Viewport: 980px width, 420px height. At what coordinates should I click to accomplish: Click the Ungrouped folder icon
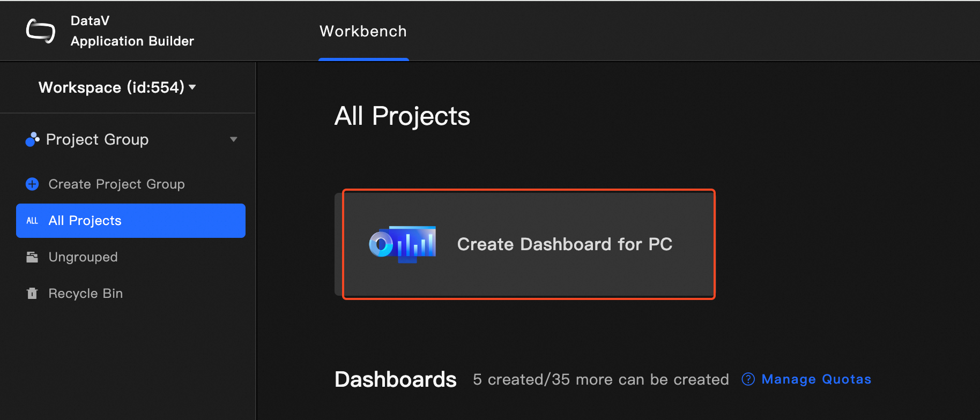click(32, 257)
